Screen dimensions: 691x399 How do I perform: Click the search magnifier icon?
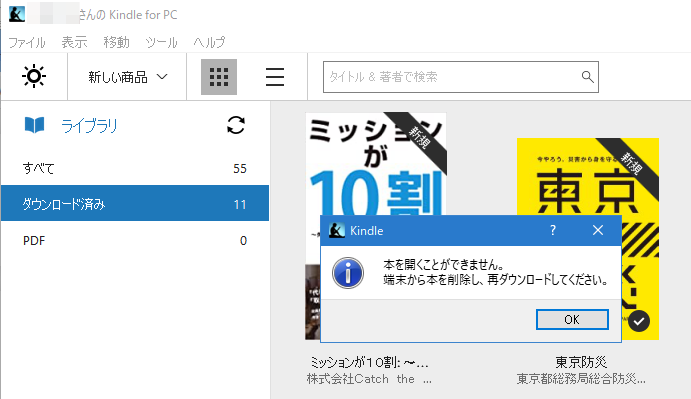[x=587, y=77]
